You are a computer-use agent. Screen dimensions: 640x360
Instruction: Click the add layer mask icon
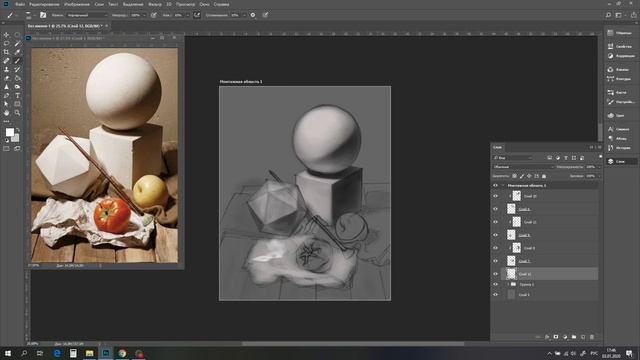point(556,337)
